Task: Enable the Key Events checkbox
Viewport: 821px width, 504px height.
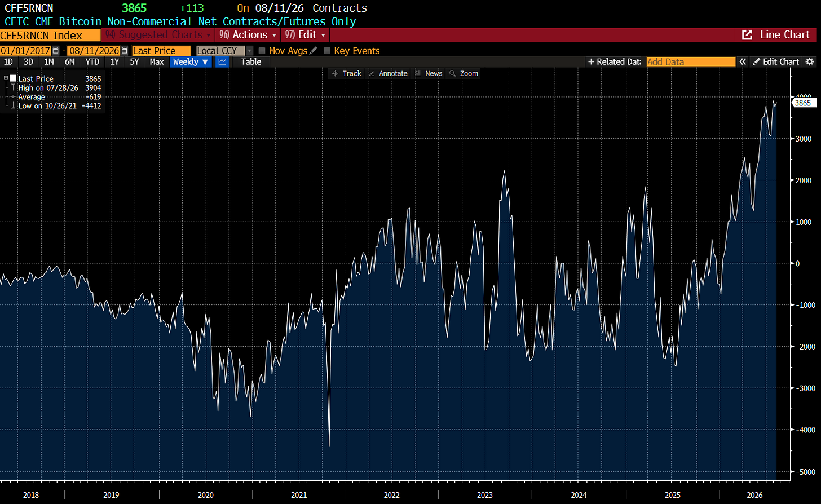Action: (328, 51)
